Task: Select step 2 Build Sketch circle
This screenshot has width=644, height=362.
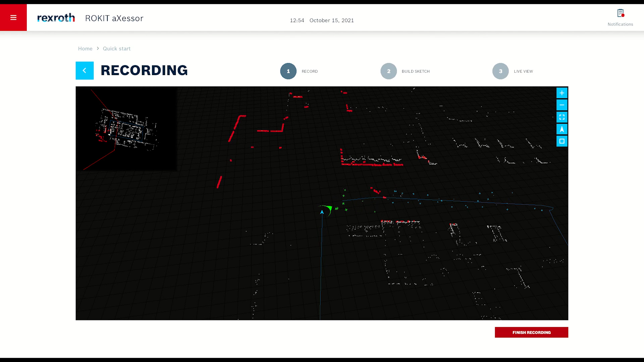Action: (x=389, y=71)
